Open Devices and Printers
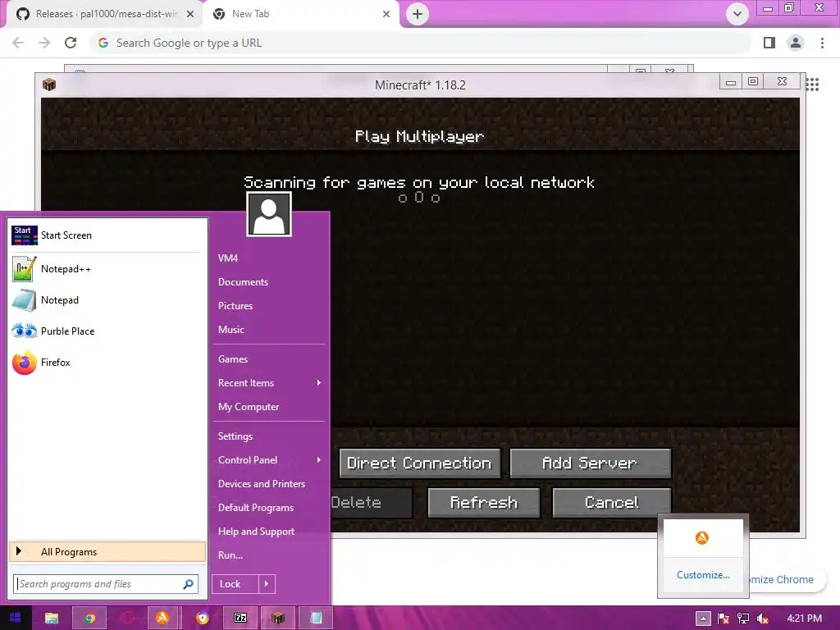 pyautogui.click(x=262, y=484)
